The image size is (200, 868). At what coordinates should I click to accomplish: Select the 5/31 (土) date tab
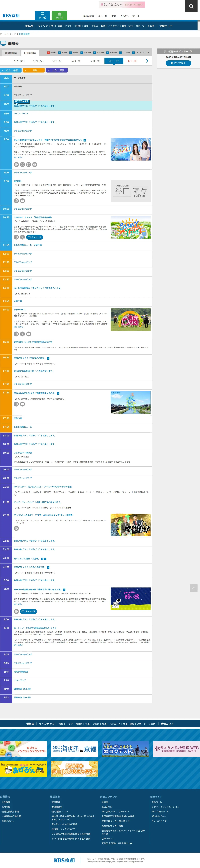(114, 61)
